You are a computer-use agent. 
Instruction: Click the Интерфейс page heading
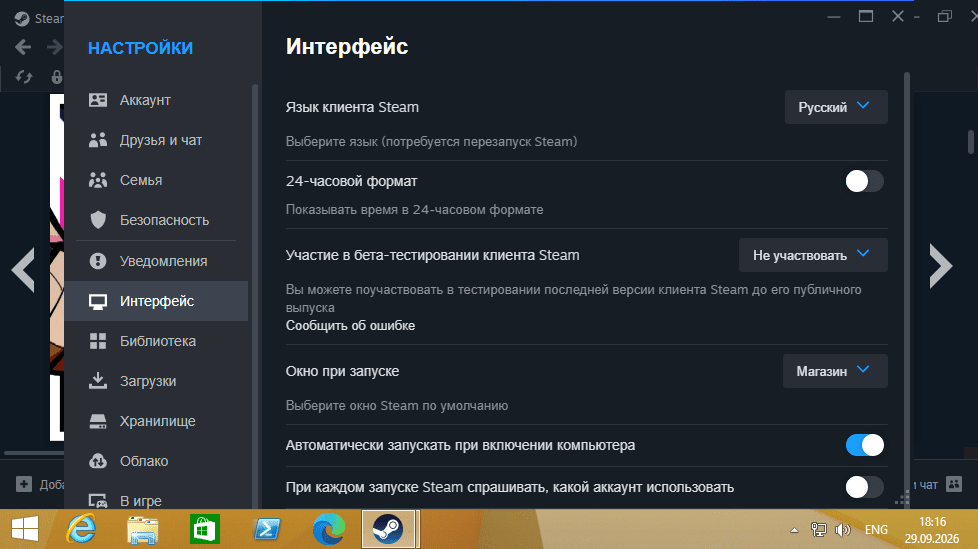coord(347,47)
